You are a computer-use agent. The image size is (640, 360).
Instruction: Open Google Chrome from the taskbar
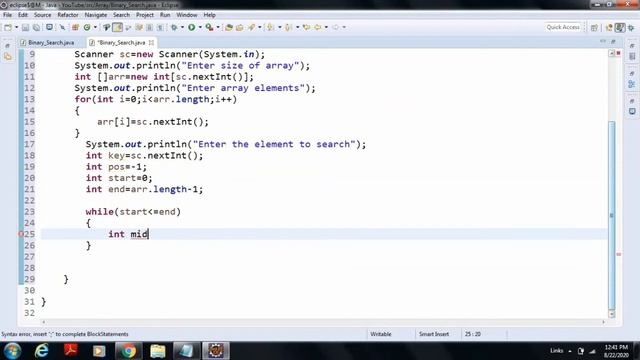(x=128, y=351)
